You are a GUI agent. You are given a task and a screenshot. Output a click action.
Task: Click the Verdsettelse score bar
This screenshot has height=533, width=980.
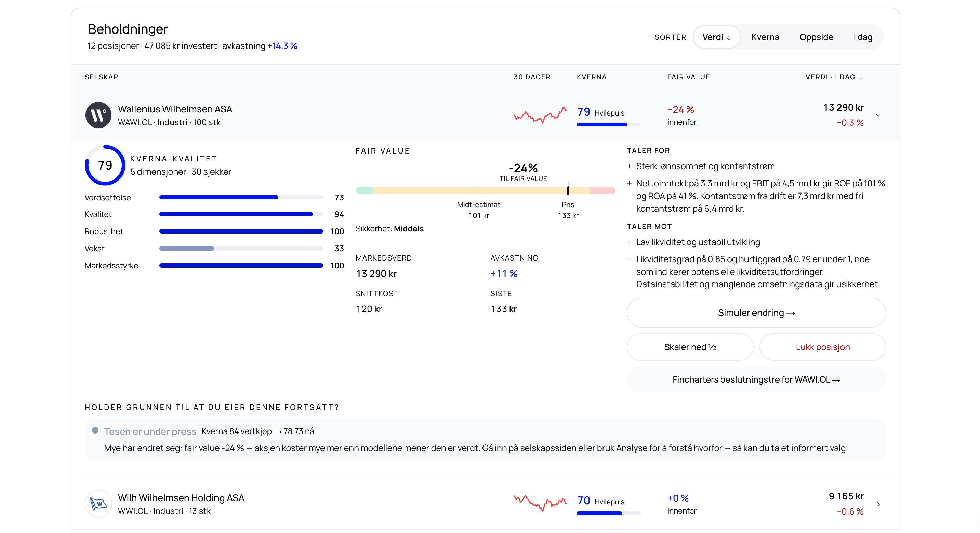point(241,198)
